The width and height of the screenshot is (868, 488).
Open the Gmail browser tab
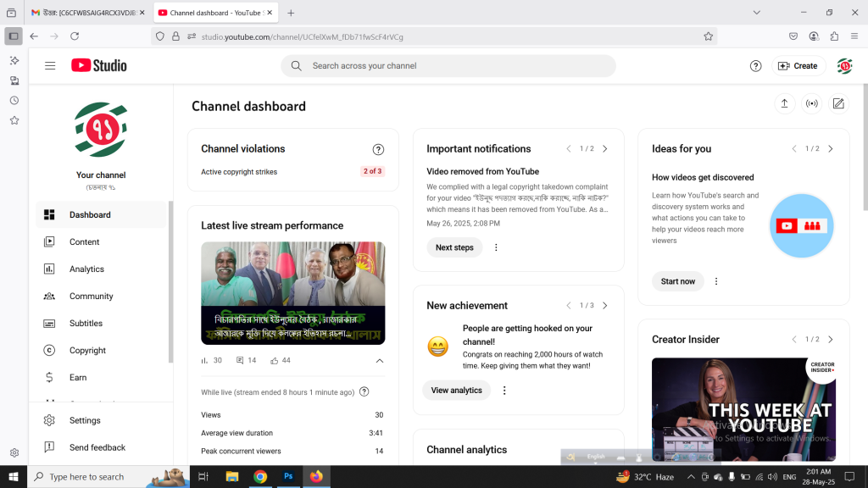[85, 13]
